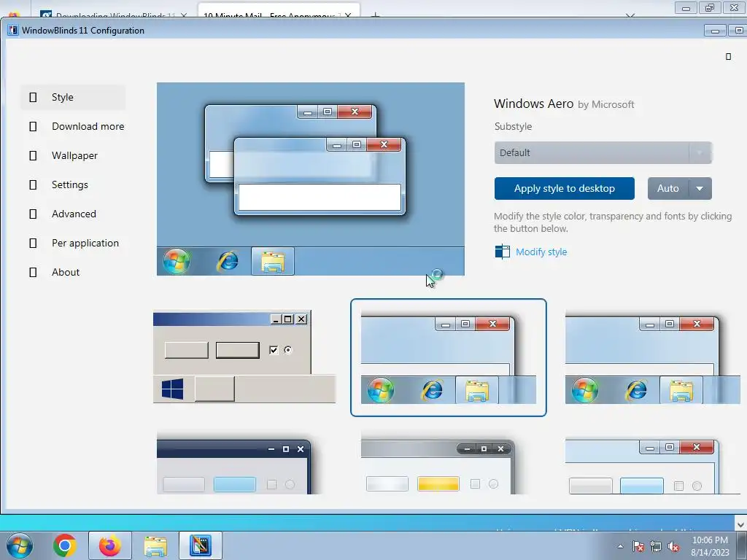747x560 pixels.
Task: Show hidden tray icons arrow
Action: [620, 546]
